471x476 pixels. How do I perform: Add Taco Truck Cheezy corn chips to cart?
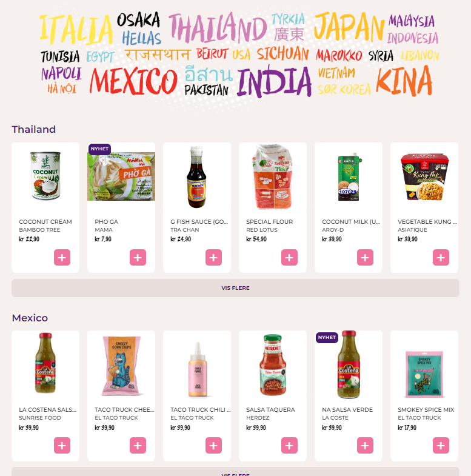pyautogui.click(x=138, y=445)
